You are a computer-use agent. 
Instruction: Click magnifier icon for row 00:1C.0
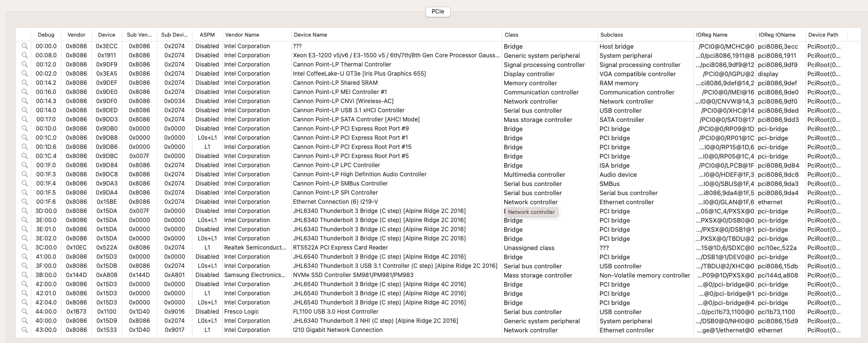25,138
